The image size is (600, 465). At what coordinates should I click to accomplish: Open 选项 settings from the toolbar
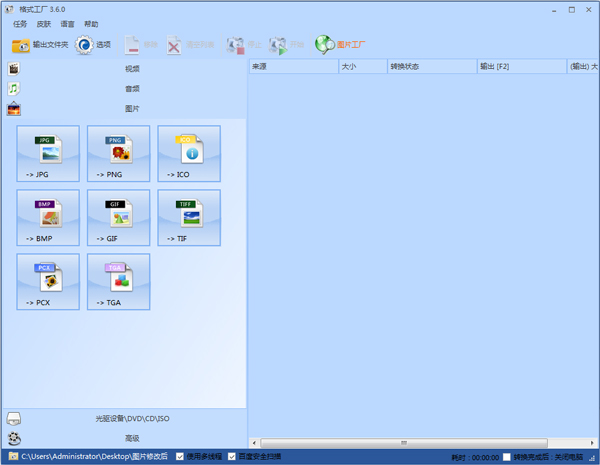point(94,45)
